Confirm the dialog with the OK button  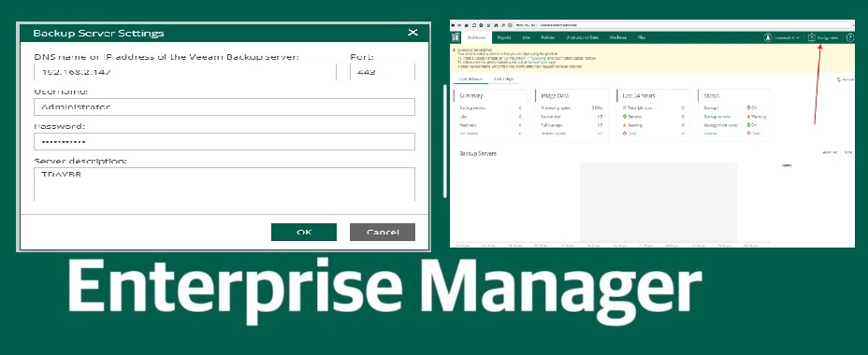point(304,233)
